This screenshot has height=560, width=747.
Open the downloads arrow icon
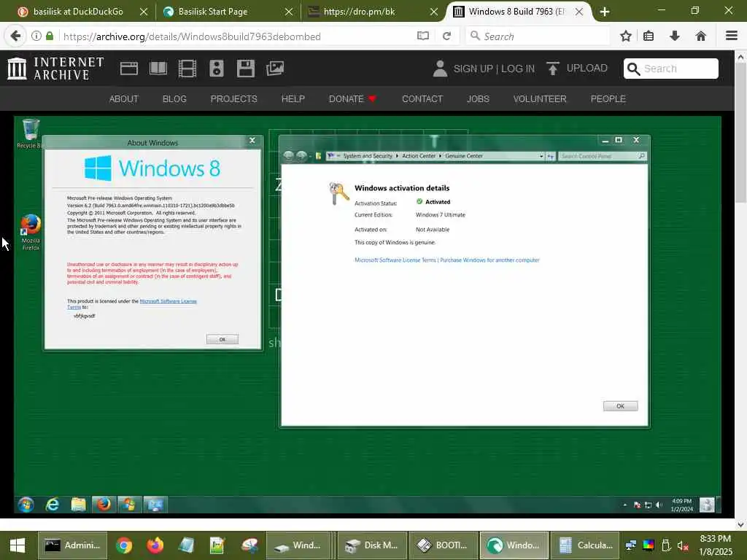tap(675, 36)
